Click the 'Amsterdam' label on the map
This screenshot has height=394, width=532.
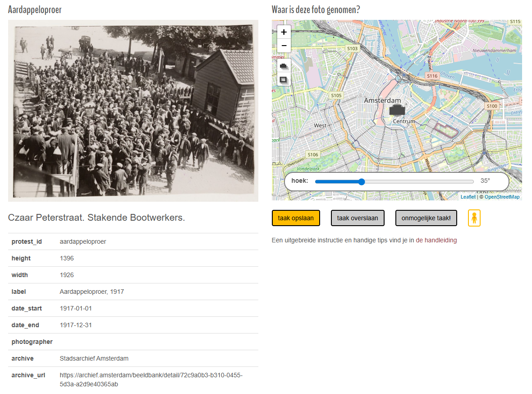point(384,101)
